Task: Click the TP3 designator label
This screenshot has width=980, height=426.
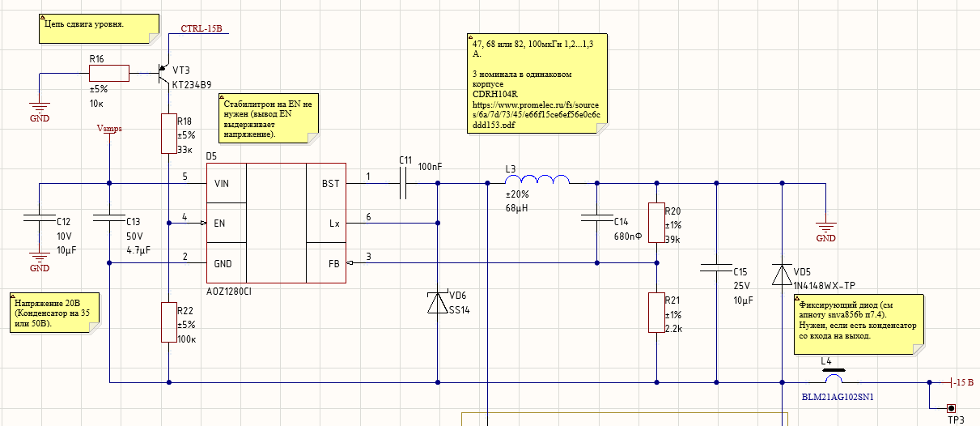Action: tap(956, 420)
